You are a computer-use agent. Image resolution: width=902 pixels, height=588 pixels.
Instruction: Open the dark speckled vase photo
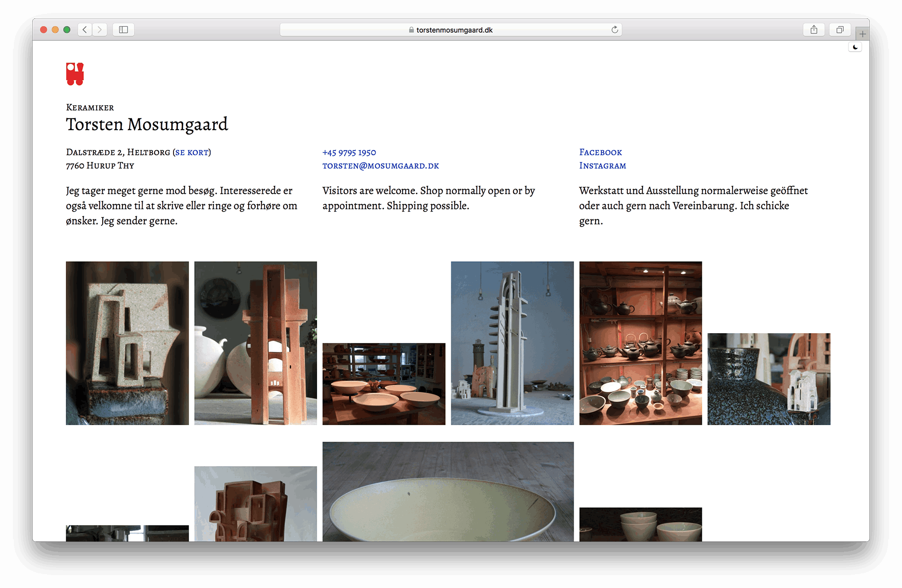769,379
